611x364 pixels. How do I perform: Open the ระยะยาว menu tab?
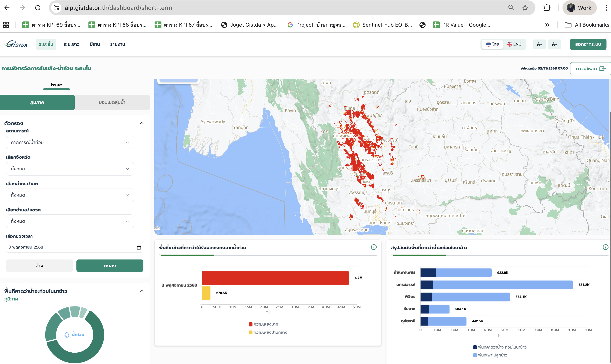point(71,44)
